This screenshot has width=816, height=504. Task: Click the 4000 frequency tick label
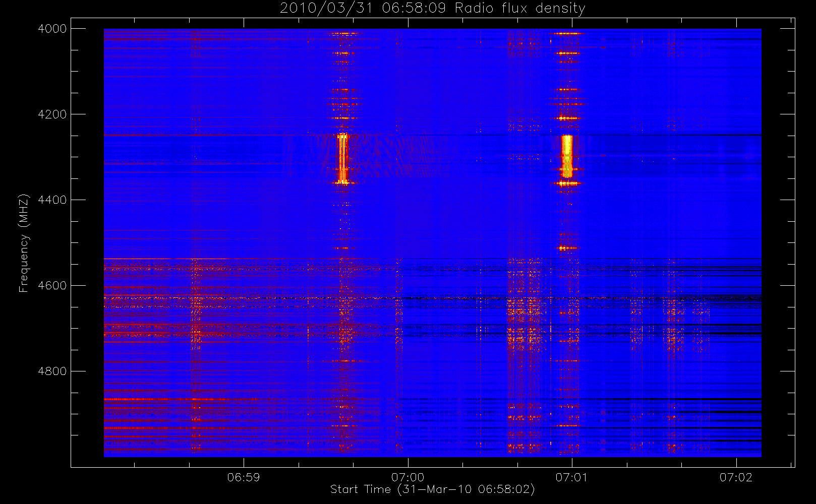point(52,29)
